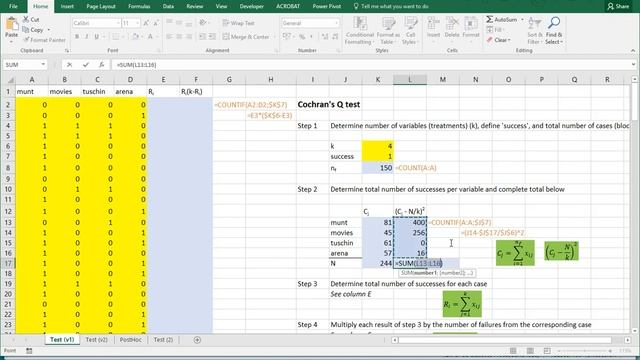Select column L header

tap(410, 80)
